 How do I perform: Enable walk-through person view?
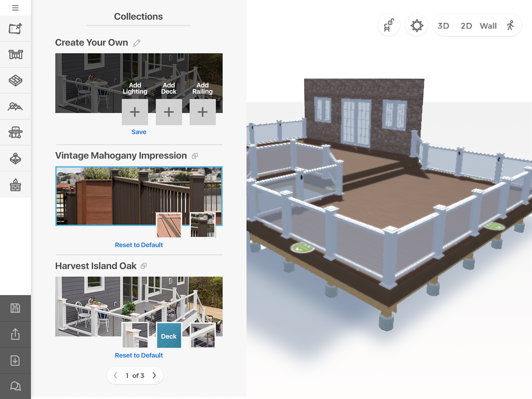510,26
